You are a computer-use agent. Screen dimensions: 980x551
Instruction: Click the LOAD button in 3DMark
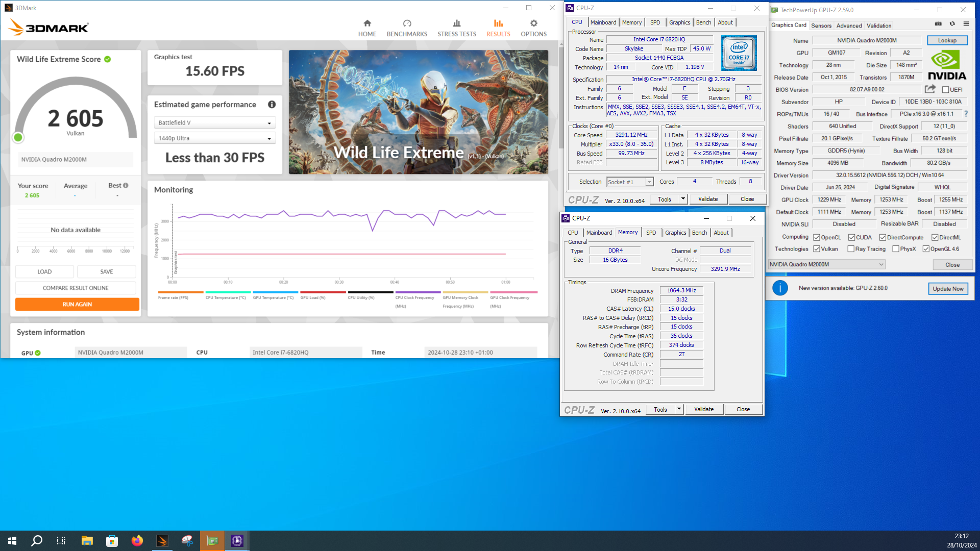click(x=44, y=272)
